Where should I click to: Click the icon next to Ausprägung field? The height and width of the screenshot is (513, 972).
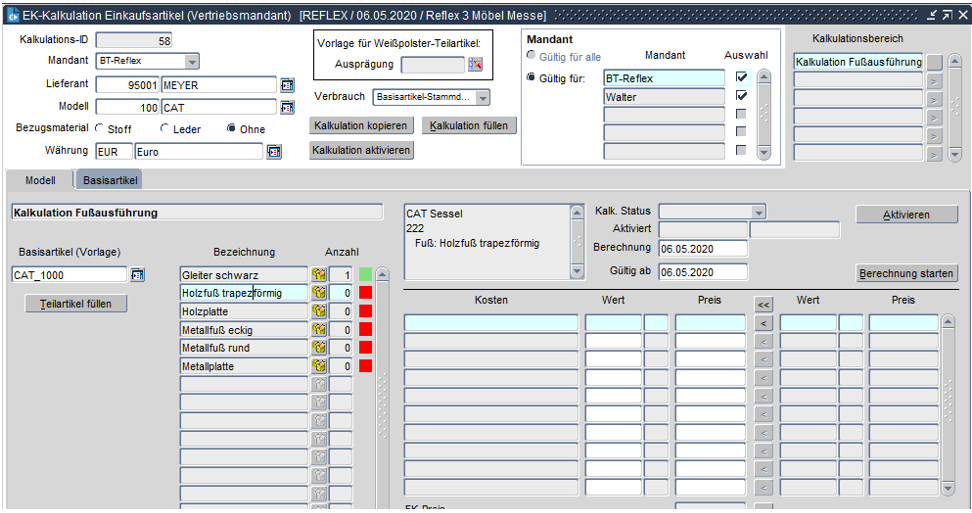tap(475, 65)
